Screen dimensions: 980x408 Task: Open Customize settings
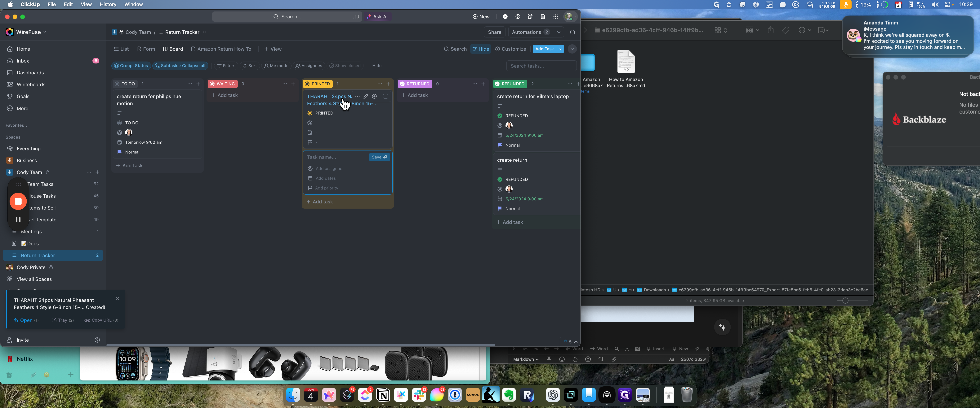click(510, 49)
